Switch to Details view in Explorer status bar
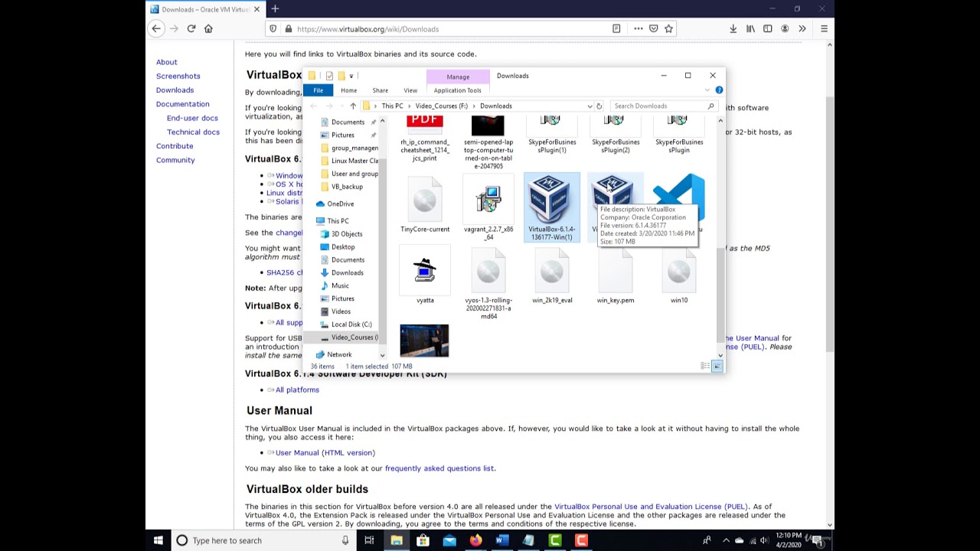This screenshot has width=980, height=551. [x=705, y=367]
